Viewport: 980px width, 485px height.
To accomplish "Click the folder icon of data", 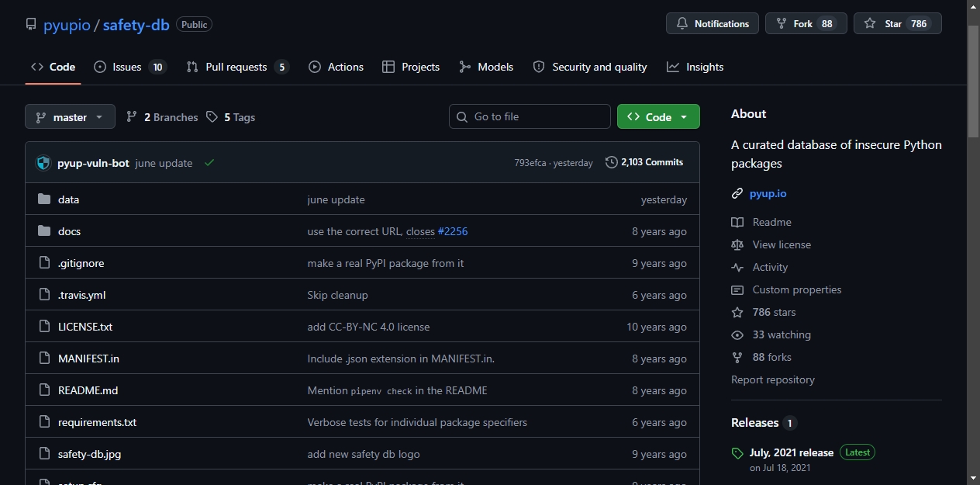I will pyautogui.click(x=44, y=199).
